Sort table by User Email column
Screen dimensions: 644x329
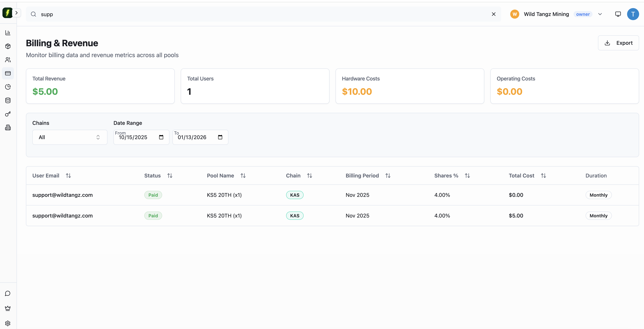(68, 176)
